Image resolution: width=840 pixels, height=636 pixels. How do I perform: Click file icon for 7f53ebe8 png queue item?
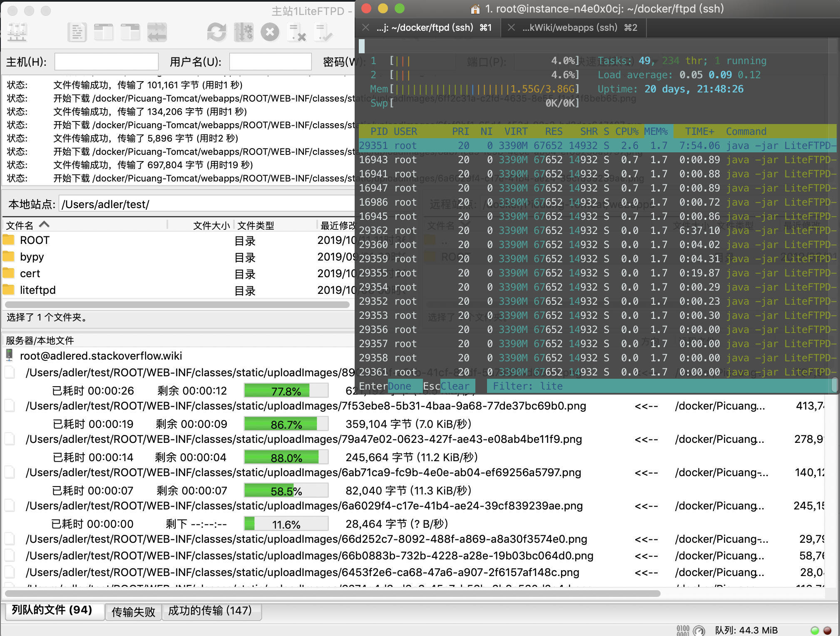pyautogui.click(x=10, y=405)
